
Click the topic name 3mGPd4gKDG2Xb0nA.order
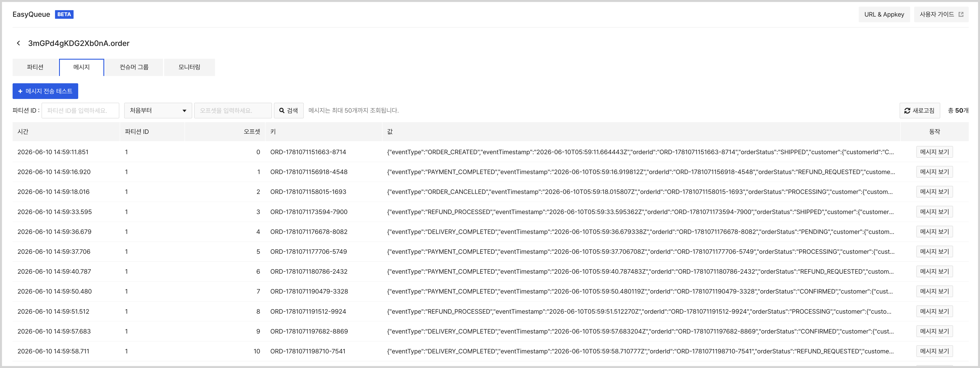pyautogui.click(x=79, y=43)
